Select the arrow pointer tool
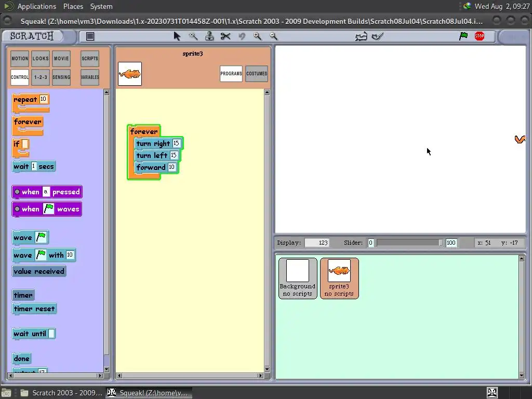This screenshot has width=532, height=399. click(177, 36)
